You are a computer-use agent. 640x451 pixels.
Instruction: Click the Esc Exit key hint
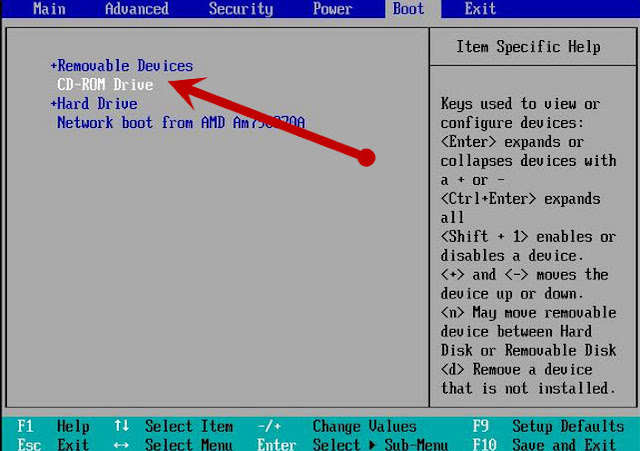point(53,444)
